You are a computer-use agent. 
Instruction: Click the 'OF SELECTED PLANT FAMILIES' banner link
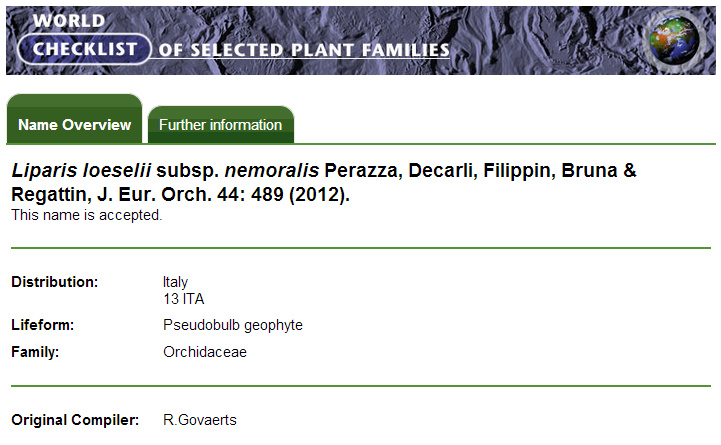[x=304, y=50]
